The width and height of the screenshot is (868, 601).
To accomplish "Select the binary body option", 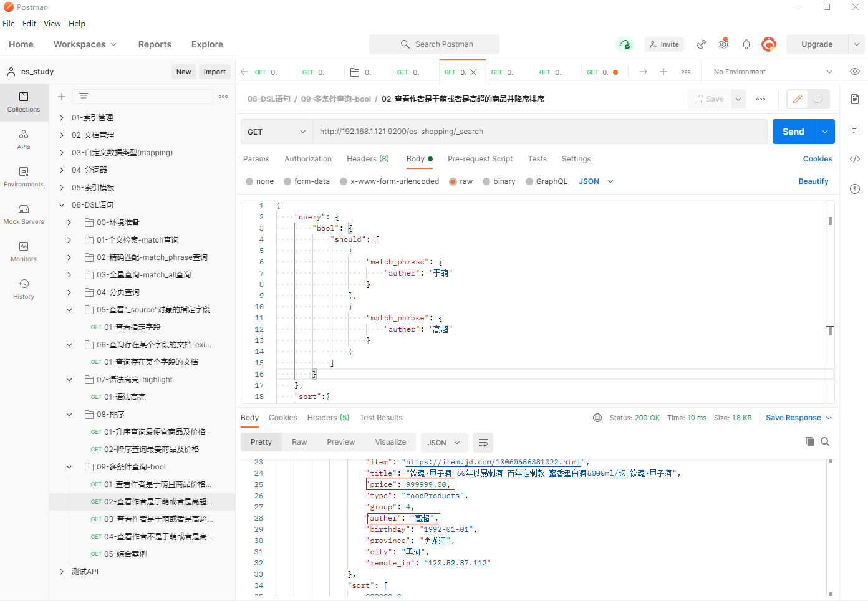I will click(x=486, y=181).
